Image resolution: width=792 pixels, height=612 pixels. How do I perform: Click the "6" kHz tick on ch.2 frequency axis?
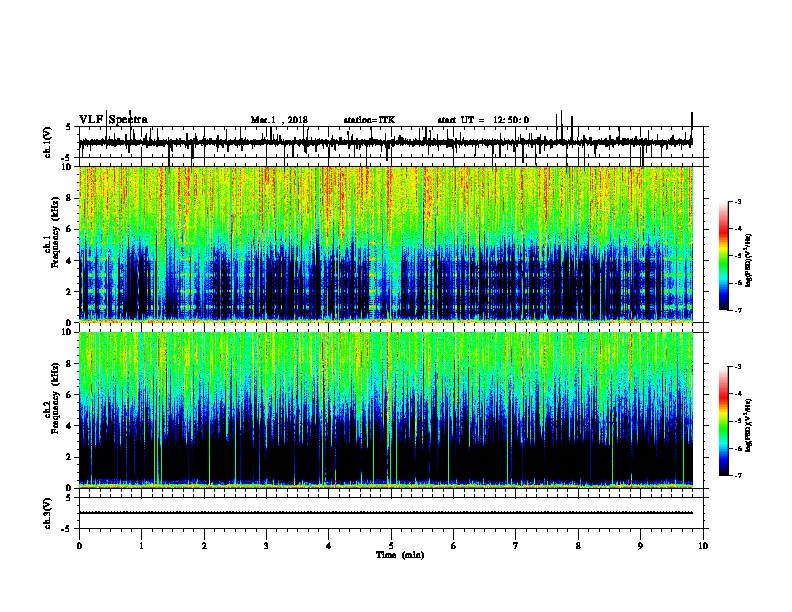click(x=70, y=395)
